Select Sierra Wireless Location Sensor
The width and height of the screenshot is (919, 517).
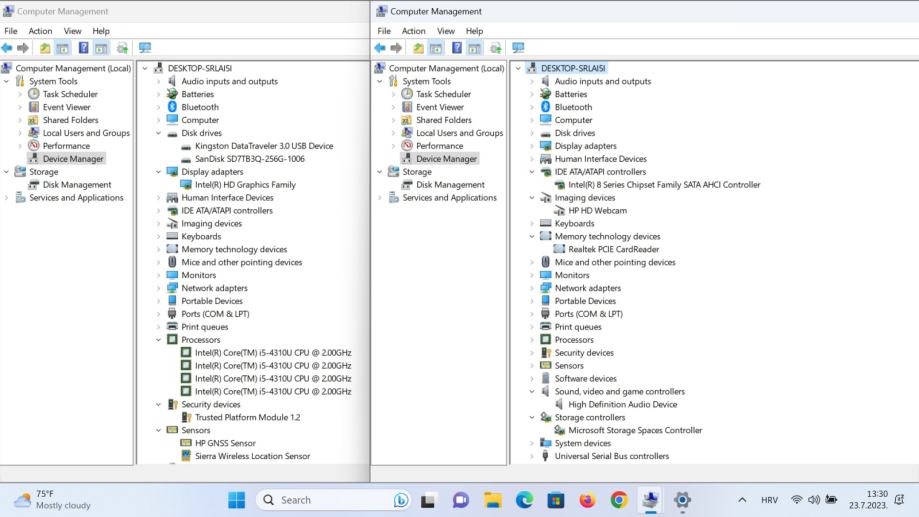pos(252,456)
